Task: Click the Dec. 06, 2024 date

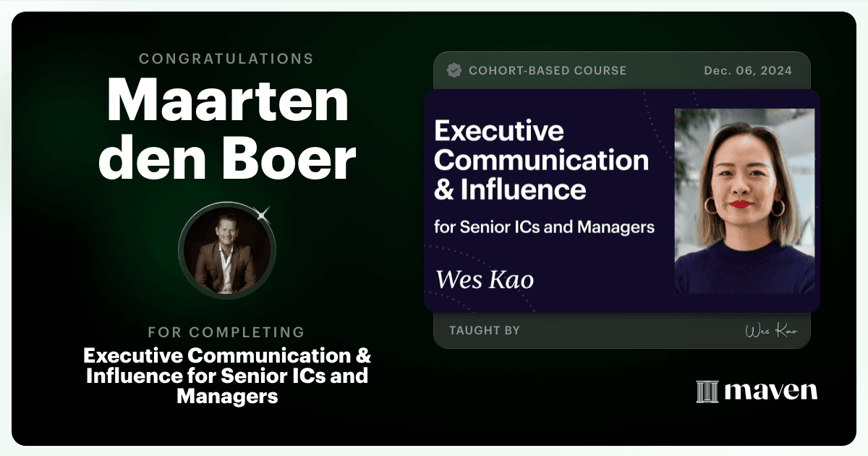Action: [x=748, y=71]
